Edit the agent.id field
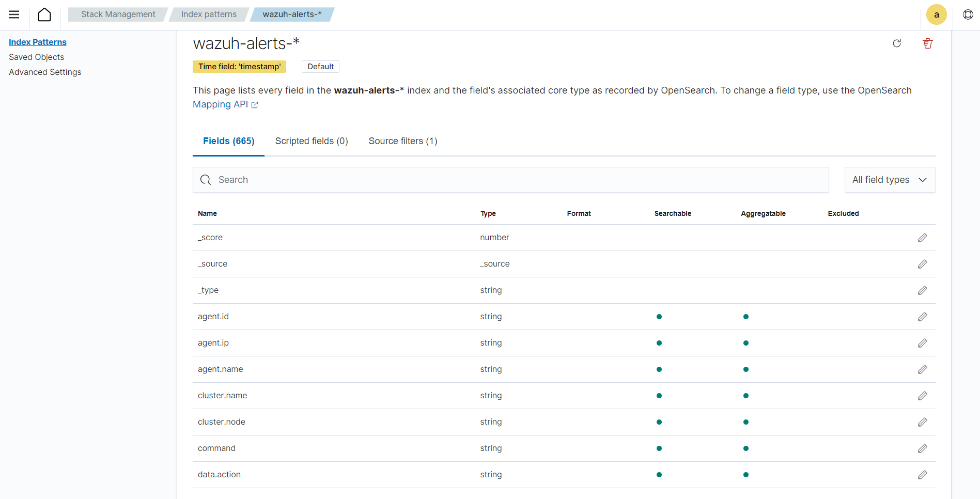 [922, 317]
